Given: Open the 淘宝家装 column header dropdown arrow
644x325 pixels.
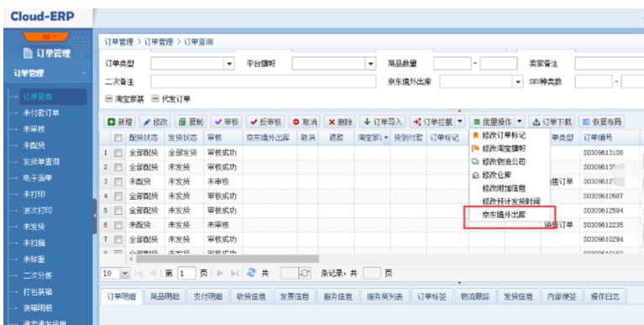Looking at the screenshot, I should pyautogui.click(x=386, y=138).
